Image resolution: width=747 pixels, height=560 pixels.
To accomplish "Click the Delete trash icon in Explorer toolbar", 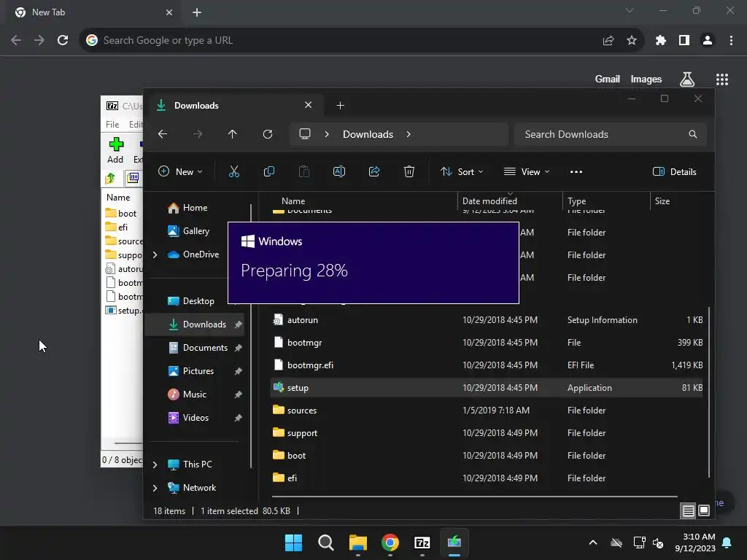I will [409, 171].
